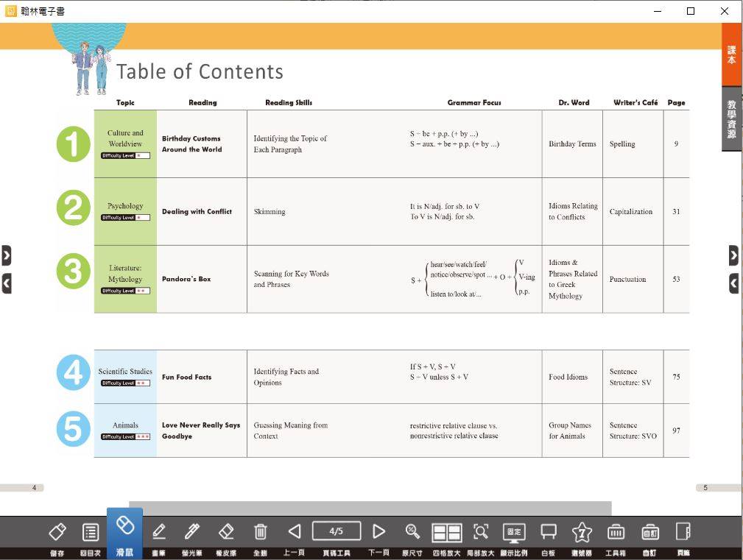Toggle fixed display ratio (顯示比例) icon
Screen dimensions: 743x560
coord(514,533)
